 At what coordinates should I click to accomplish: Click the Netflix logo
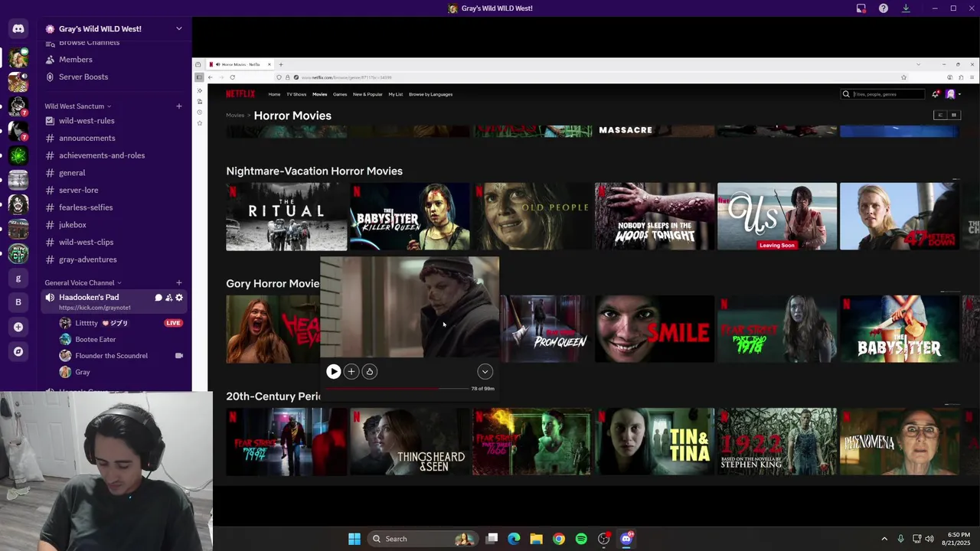(x=240, y=94)
